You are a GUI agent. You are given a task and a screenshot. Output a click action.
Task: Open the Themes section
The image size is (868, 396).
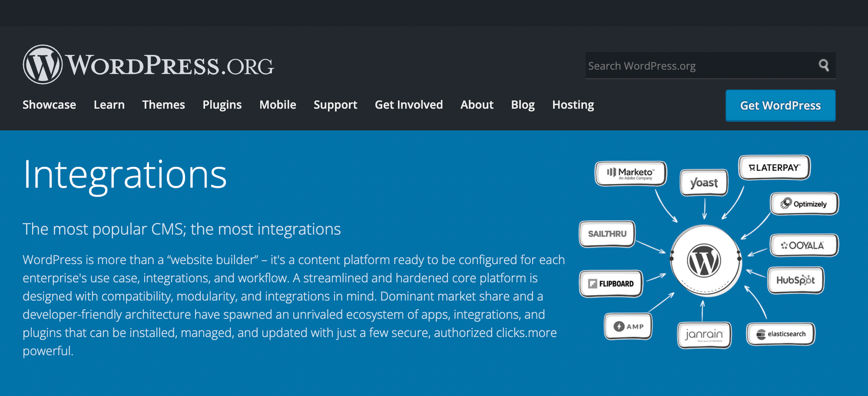pos(163,105)
